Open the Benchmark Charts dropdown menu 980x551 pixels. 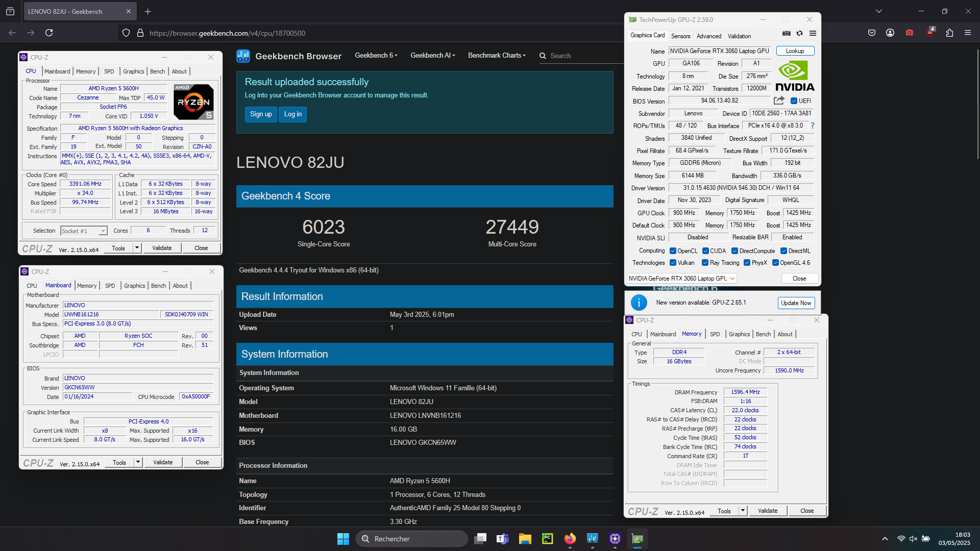(497, 56)
